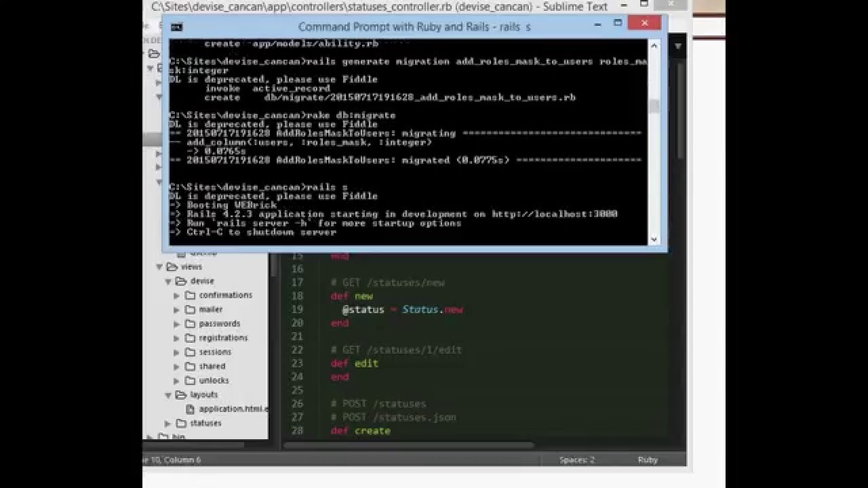868x488 pixels.
Task: Open the shared folder row
Action: tap(206, 367)
